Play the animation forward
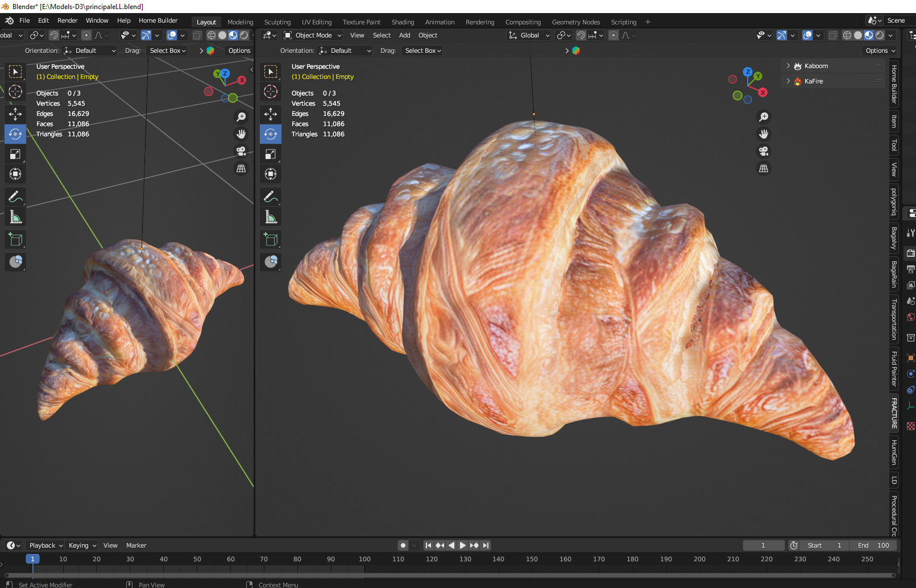Screen dimensions: 916x588 (x=463, y=545)
